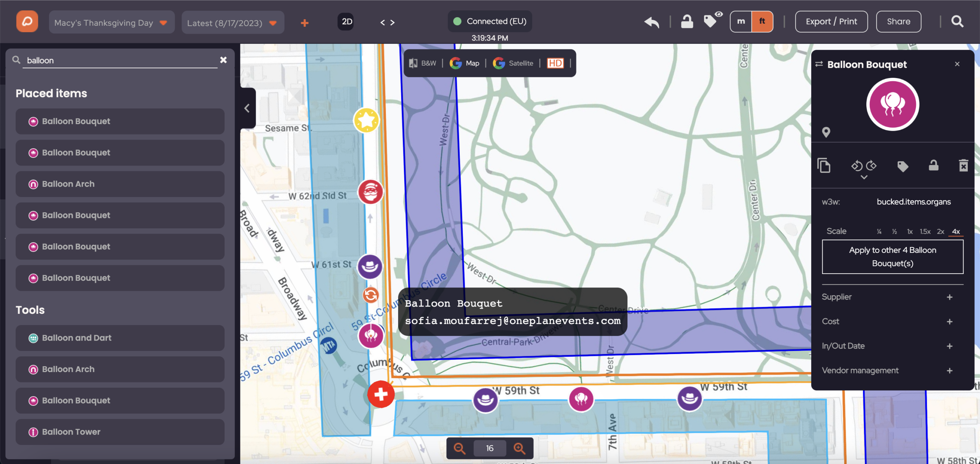Click the code brackets icon
The height and width of the screenshot is (464, 980).
click(x=387, y=22)
